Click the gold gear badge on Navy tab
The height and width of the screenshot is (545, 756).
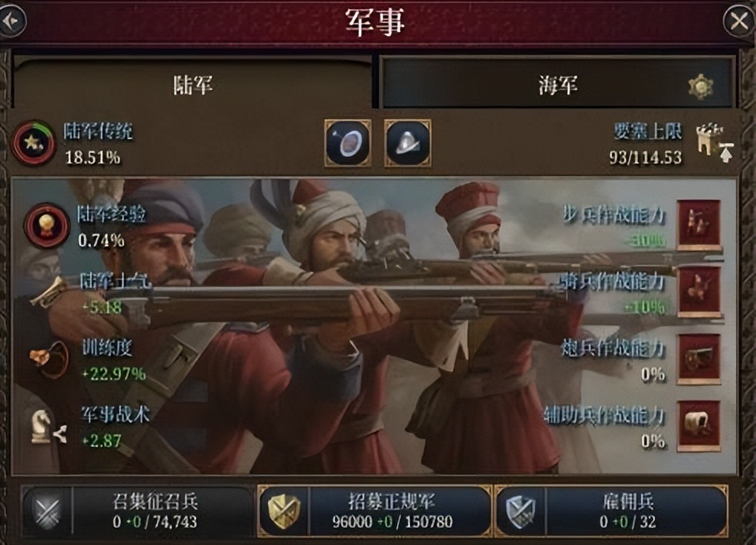coord(701,86)
